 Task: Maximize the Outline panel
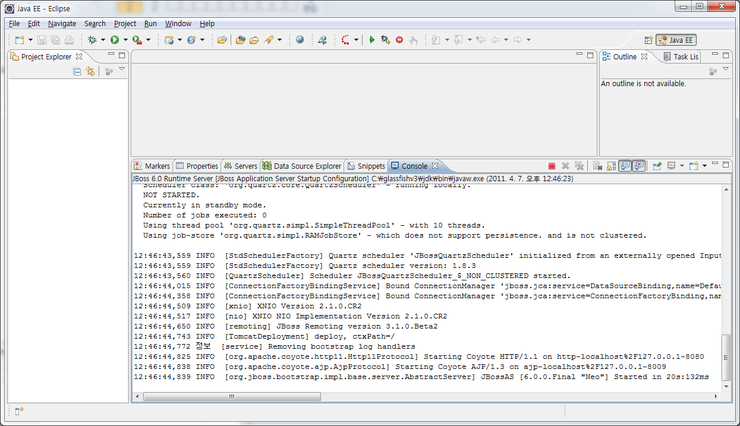(726, 55)
